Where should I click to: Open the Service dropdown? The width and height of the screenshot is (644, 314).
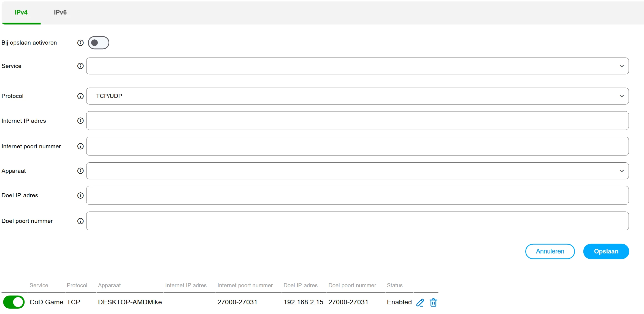(357, 66)
